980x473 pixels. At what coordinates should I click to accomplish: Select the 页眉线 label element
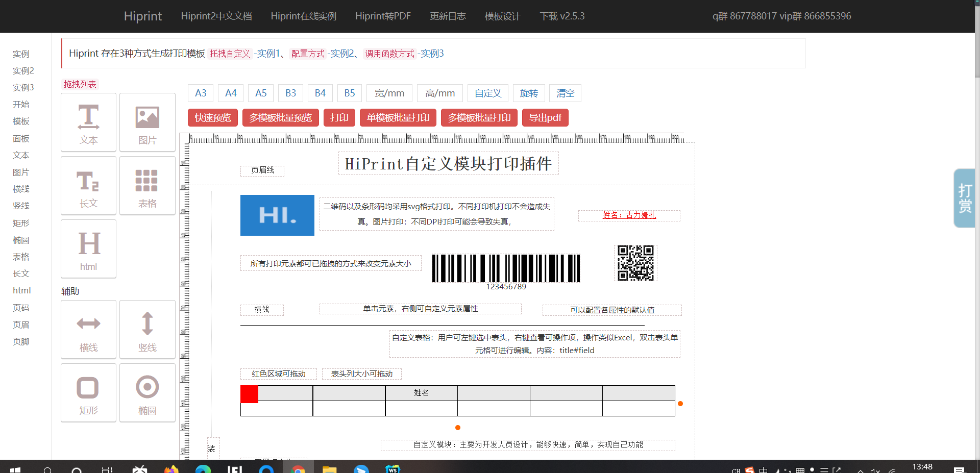tap(262, 170)
